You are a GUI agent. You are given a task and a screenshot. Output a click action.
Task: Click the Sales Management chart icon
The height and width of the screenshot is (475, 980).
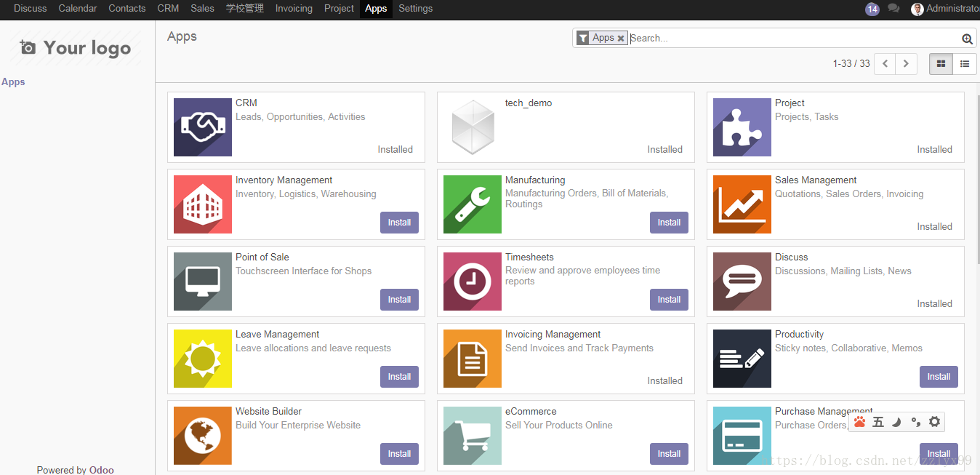point(742,204)
